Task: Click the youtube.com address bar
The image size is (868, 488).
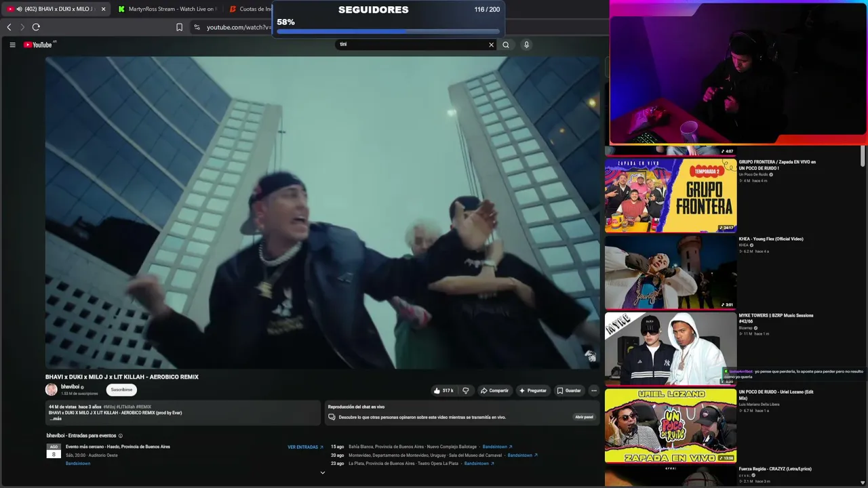Action: pyautogui.click(x=237, y=27)
